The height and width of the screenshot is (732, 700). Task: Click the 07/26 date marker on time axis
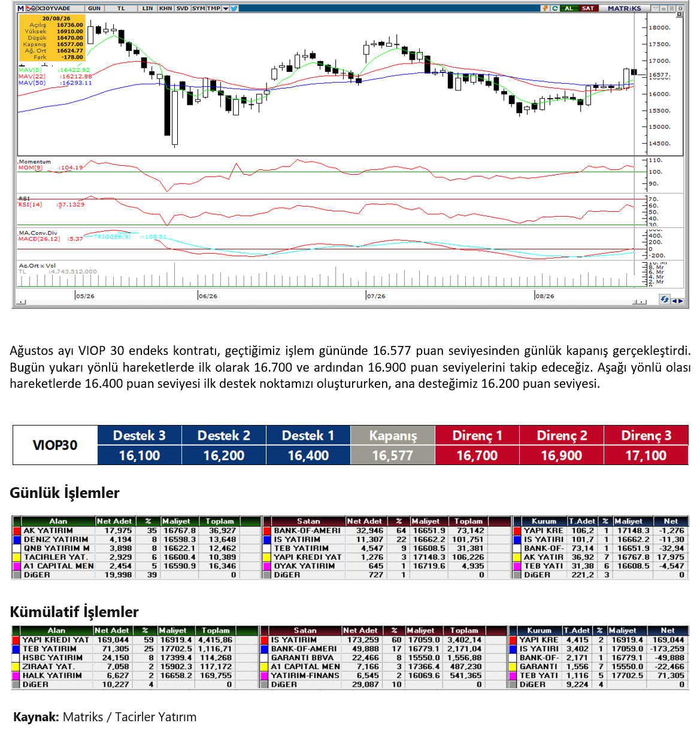point(377,296)
